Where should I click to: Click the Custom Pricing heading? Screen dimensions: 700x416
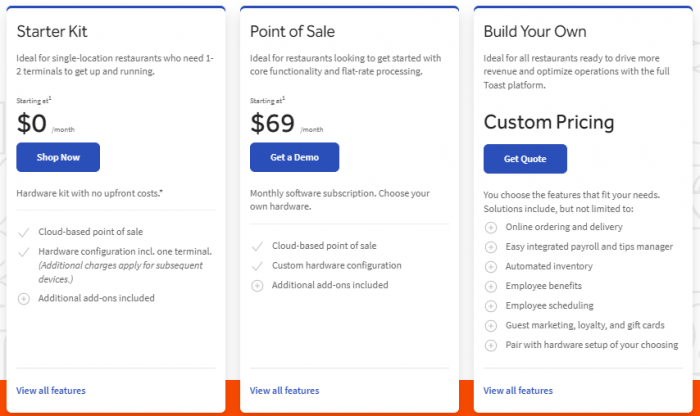(x=549, y=123)
